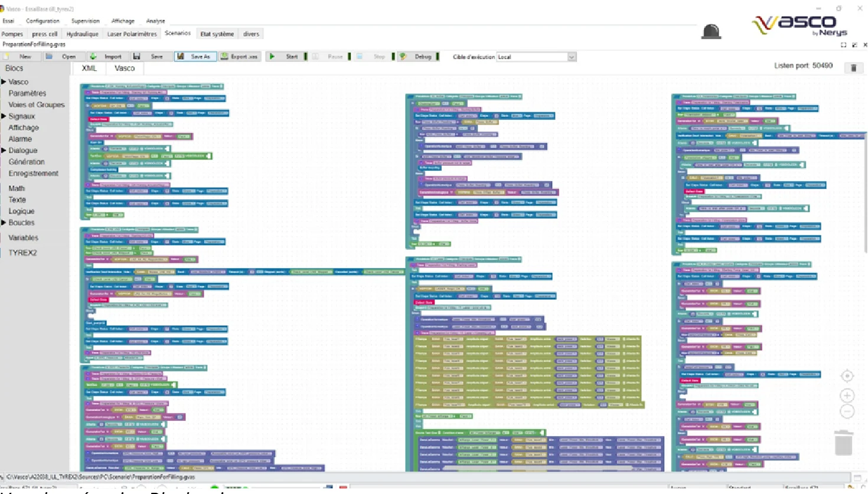Image resolution: width=868 pixels, height=494 pixels.
Task: Zoom in with the plus circle icon
Action: (847, 395)
